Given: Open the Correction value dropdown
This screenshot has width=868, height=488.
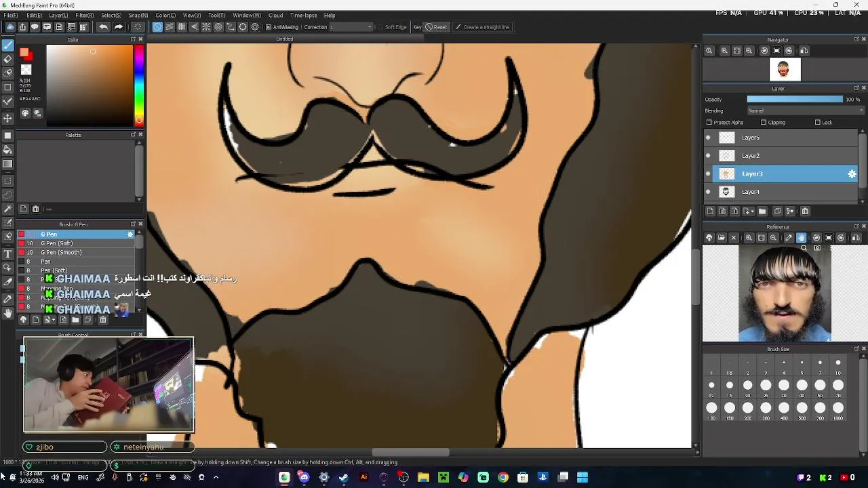Looking at the screenshot, I should coord(351,27).
